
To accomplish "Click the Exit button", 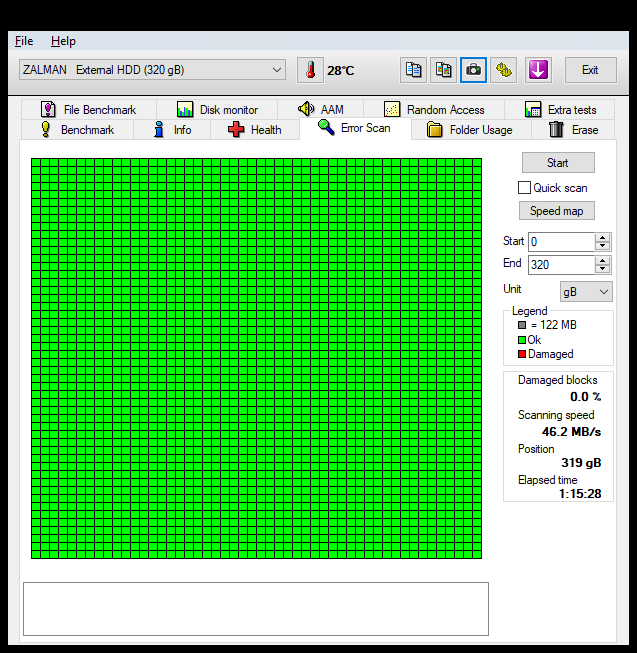I will [x=590, y=70].
